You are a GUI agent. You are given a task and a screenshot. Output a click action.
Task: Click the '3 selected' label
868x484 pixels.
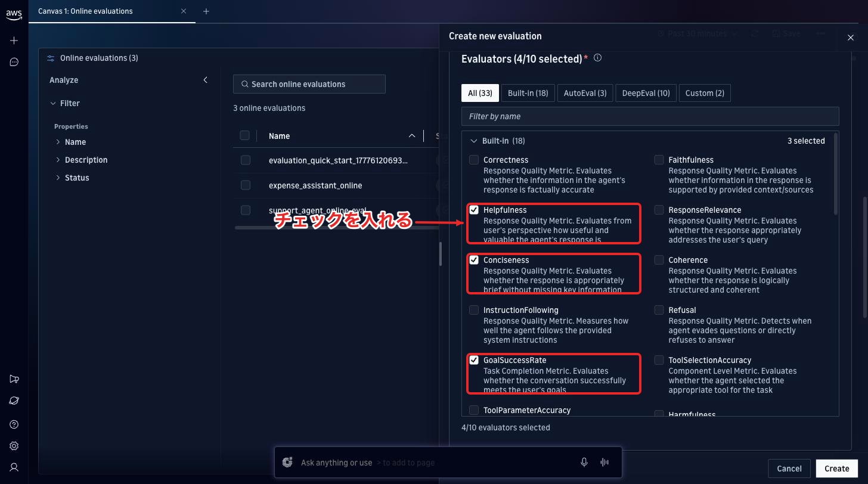click(x=806, y=141)
